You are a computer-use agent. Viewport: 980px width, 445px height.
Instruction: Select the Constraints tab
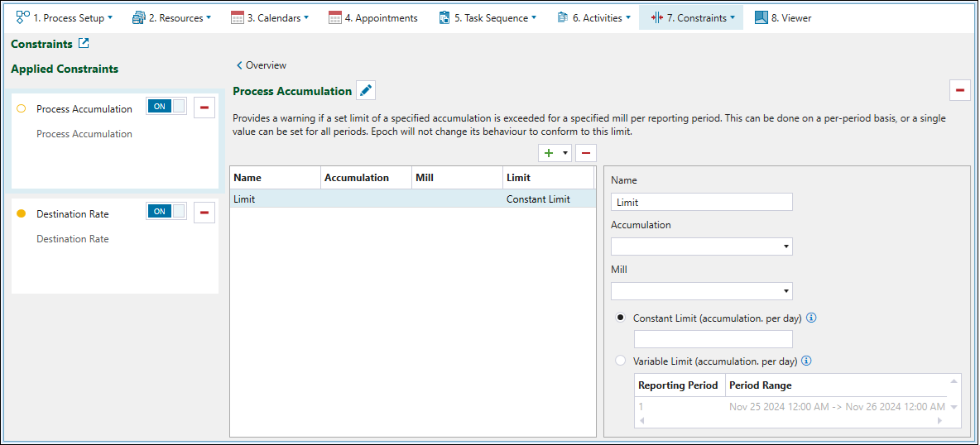pos(691,18)
